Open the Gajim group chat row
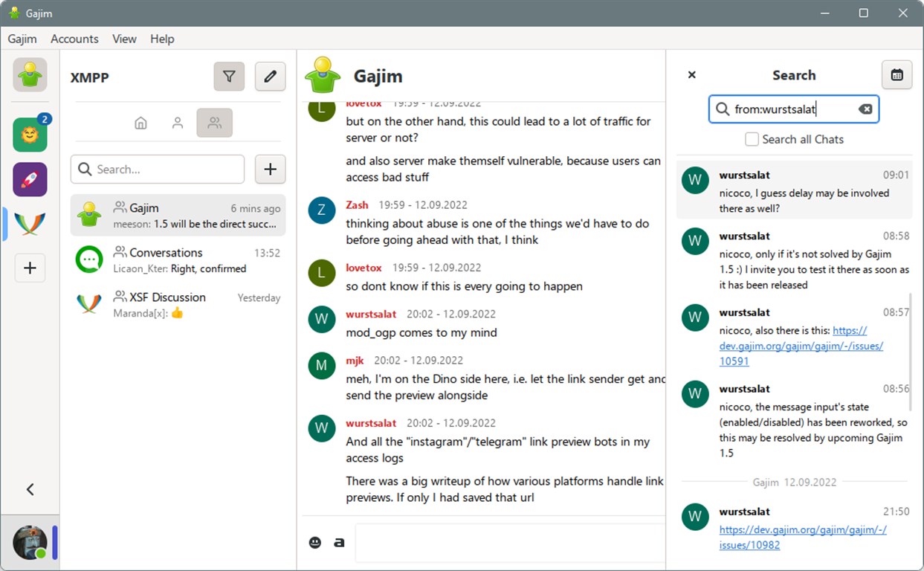This screenshot has height=571, width=924. pos(178,216)
